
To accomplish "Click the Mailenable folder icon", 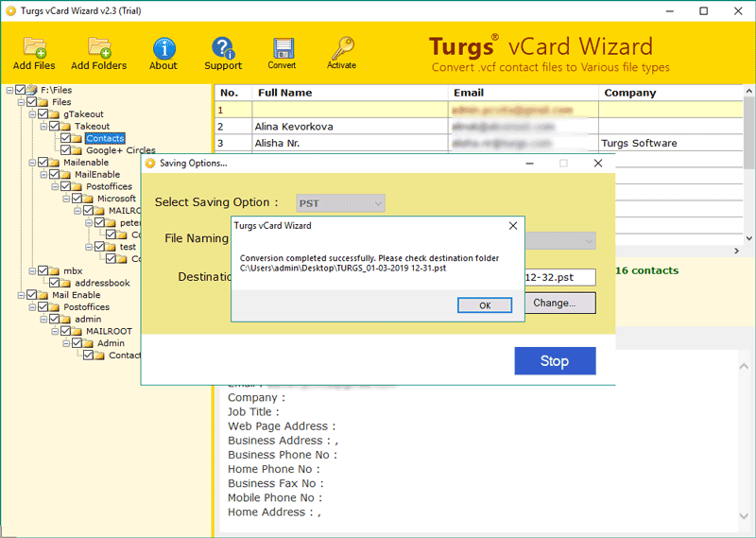I will click(x=55, y=163).
